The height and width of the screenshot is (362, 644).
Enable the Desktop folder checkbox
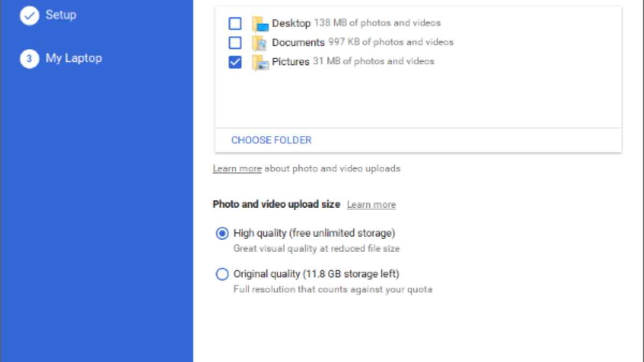point(235,24)
